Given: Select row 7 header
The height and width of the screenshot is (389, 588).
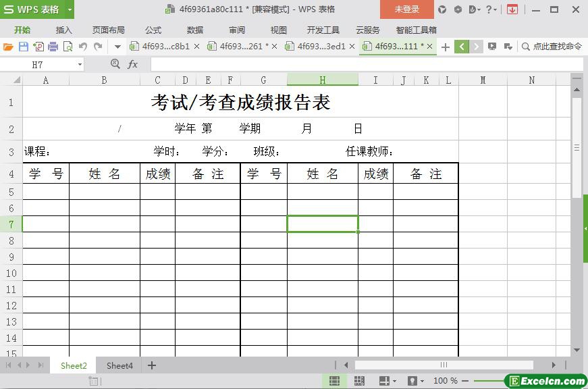Looking at the screenshot, I should point(11,224).
